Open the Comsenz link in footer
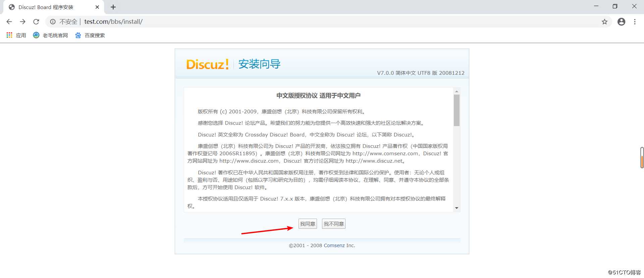The width and height of the screenshot is (644, 278). coord(334,245)
